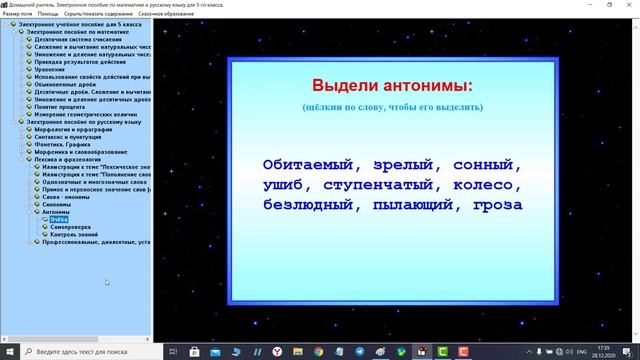Expand 'Однозначные и многозначные слова' branch
Image resolution: width=640 pixels, height=360 pixels.
(x=30, y=182)
